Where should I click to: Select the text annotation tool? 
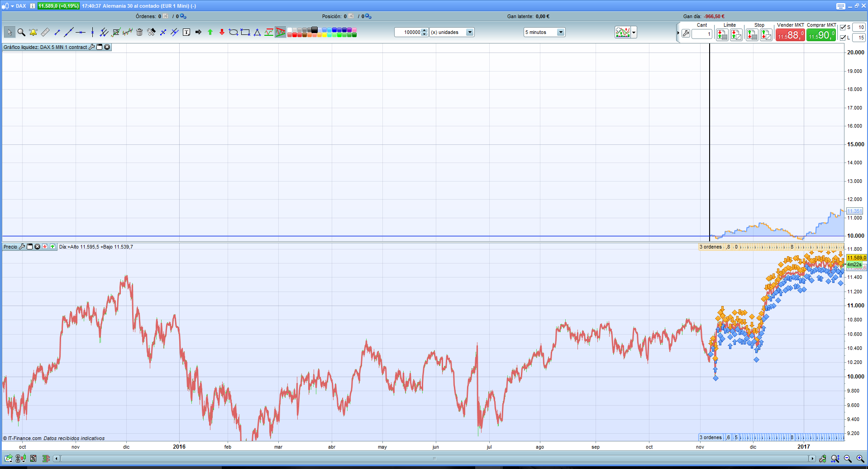click(186, 32)
